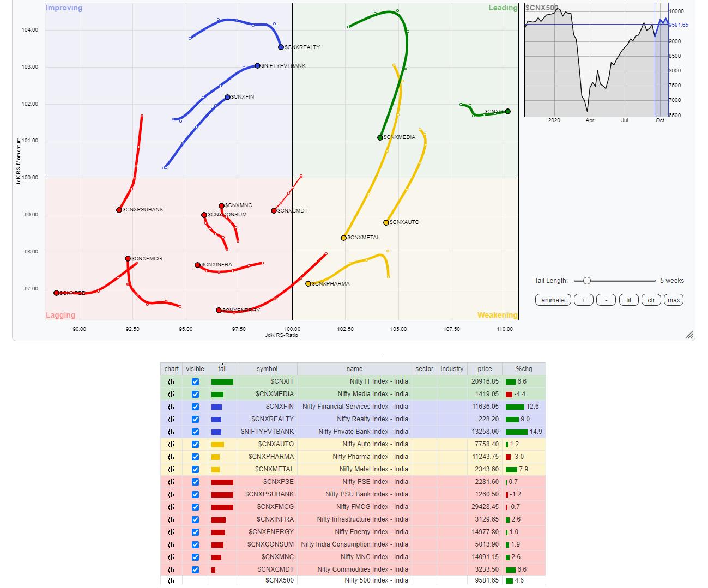708x588 pixels.
Task: Sort table by %chg column header
Action: click(x=523, y=369)
